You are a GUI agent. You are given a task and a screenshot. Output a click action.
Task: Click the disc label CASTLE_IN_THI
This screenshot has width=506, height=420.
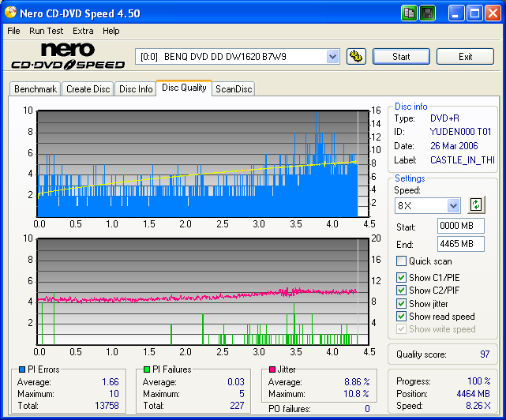(463, 160)
